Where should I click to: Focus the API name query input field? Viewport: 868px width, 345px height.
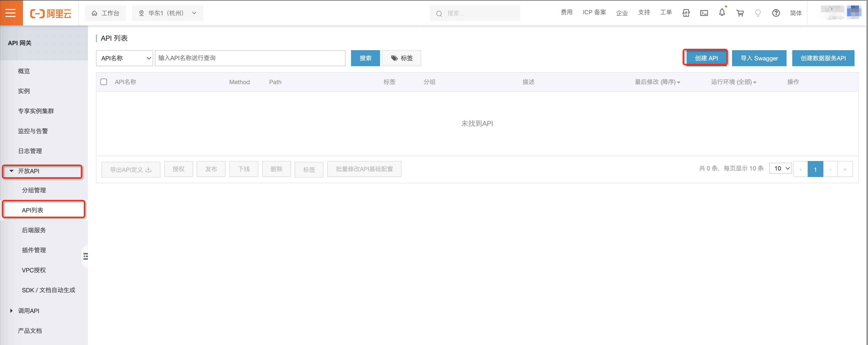point(250,58)
